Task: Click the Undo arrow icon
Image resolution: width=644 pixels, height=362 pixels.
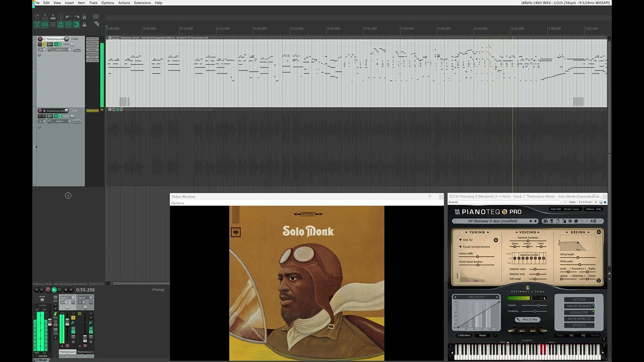Action: click(x=68, y=17)
